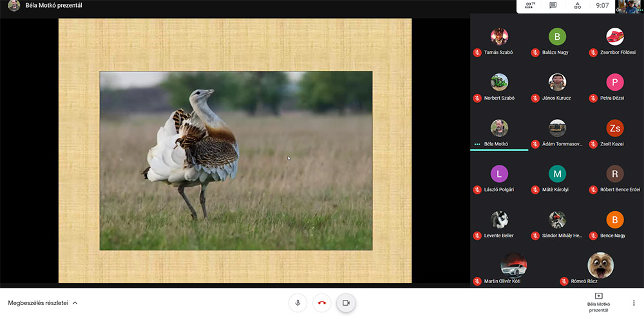The height and width of the screenshot is (316, 644).
Task: Click muted mic icon beside Levente Beller
Action: [x=477, y=236]
